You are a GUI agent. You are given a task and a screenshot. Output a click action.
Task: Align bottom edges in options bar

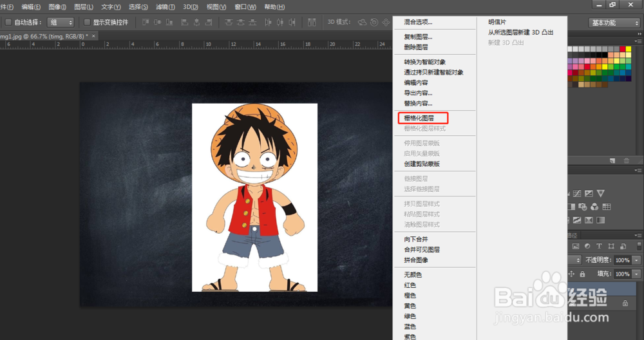tap(169, 22)
